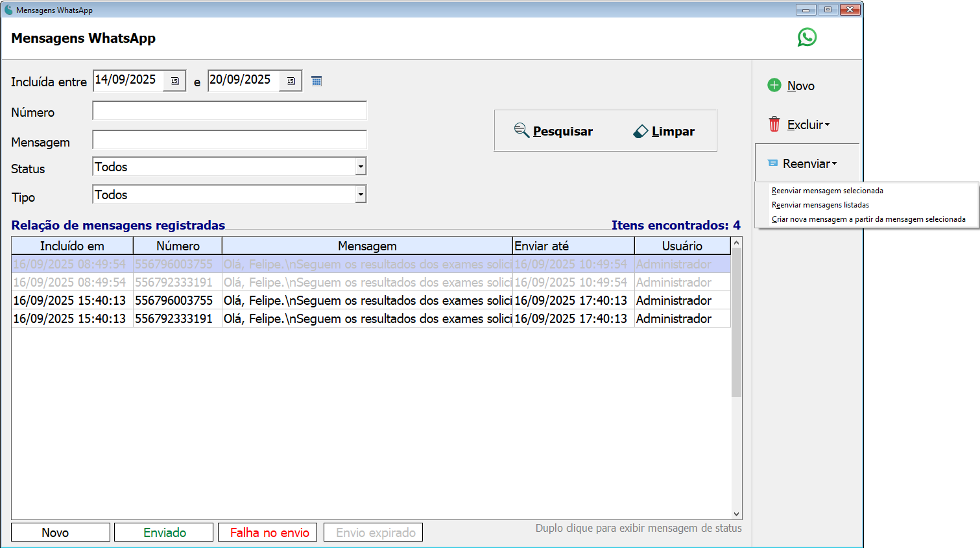980x548 pixels.
Task: Choose Reenviar mensagens listadas
Action: (820, 205)
